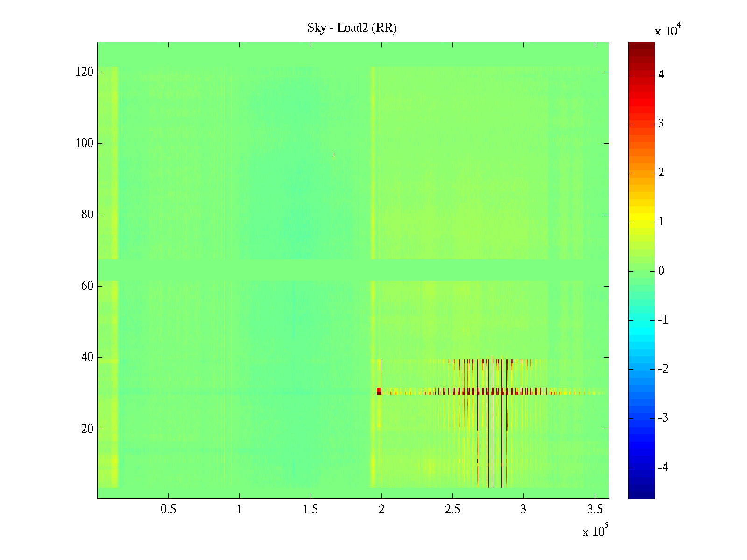Viewport: 747px width, 560px height.
Task: Pick the y-axis tick label 60
Action: (87, 286)
